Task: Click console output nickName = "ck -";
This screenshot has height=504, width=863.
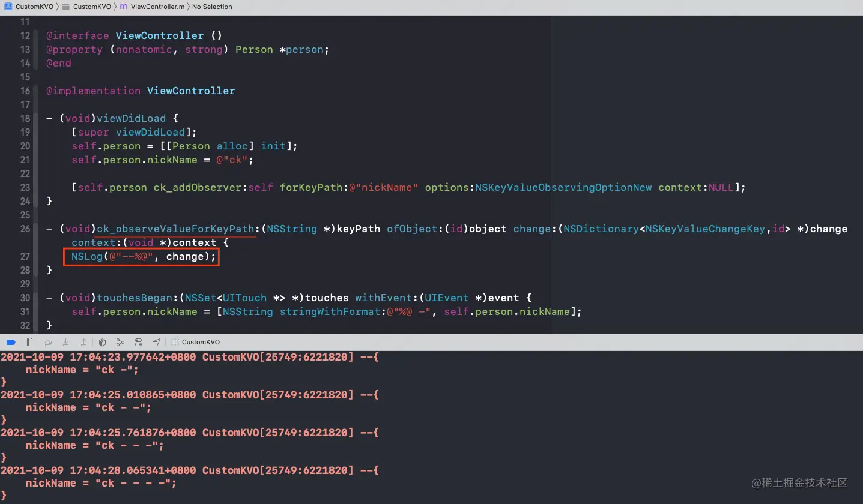Action: click(82, 370)
